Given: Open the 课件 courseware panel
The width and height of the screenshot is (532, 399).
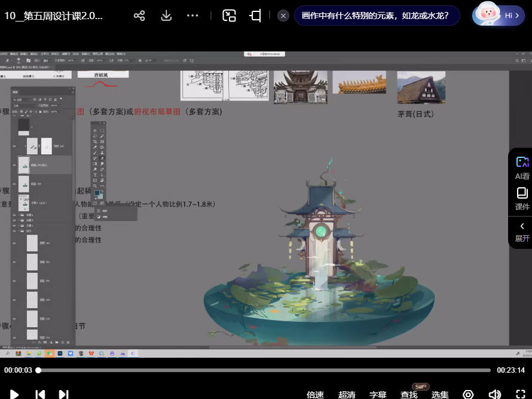Looking at the screenshot, I should pos(522,199).
